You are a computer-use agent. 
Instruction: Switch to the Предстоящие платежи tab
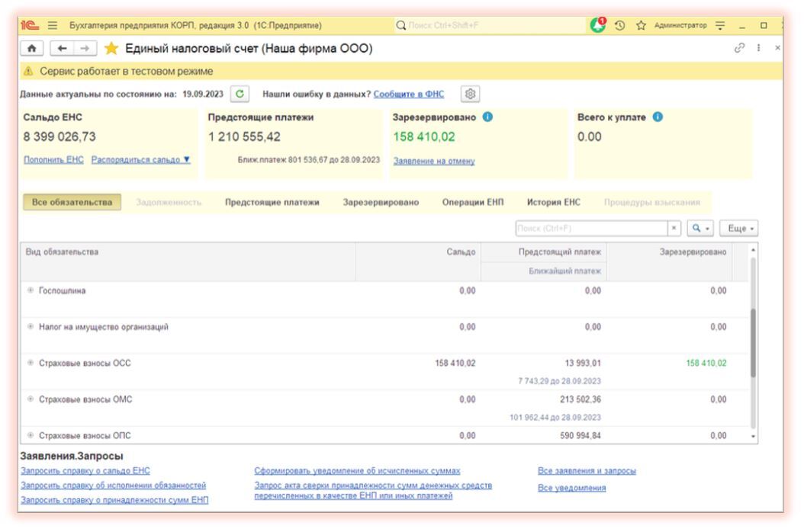coord(272,203)
